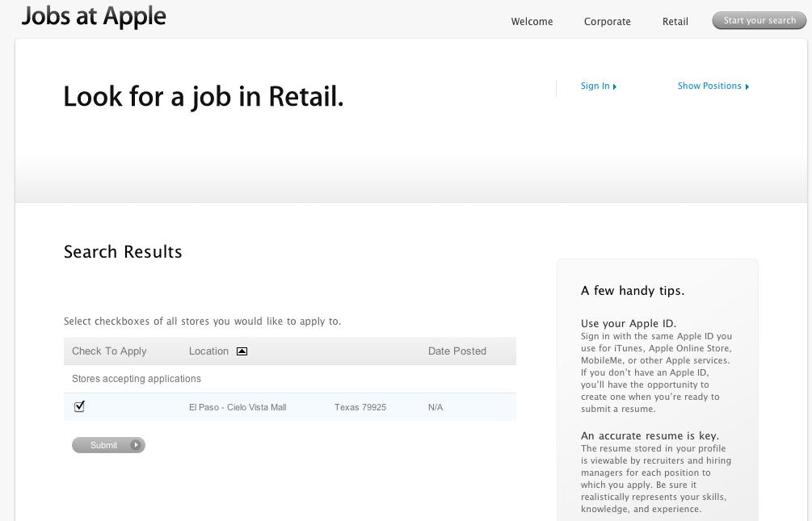
Task: Click the arrow icon beside Sign In
Action: (x=615, y=86)
